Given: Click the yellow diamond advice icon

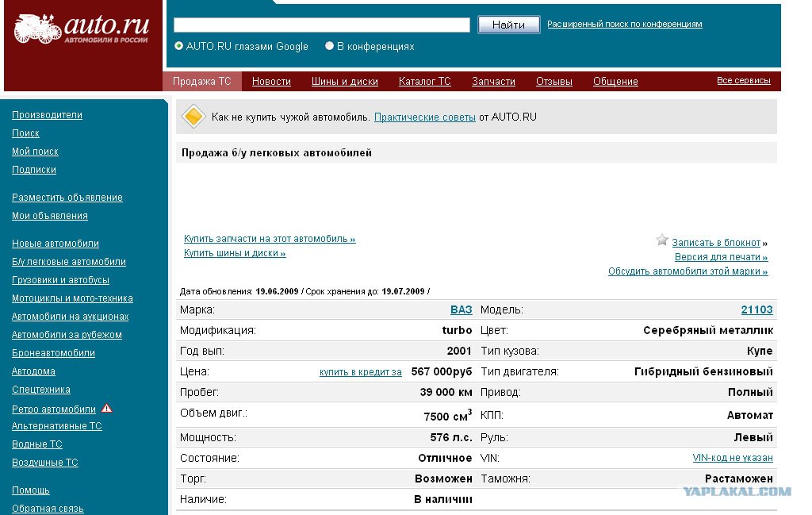Looking at the screenshot, I should click(193, 116).
